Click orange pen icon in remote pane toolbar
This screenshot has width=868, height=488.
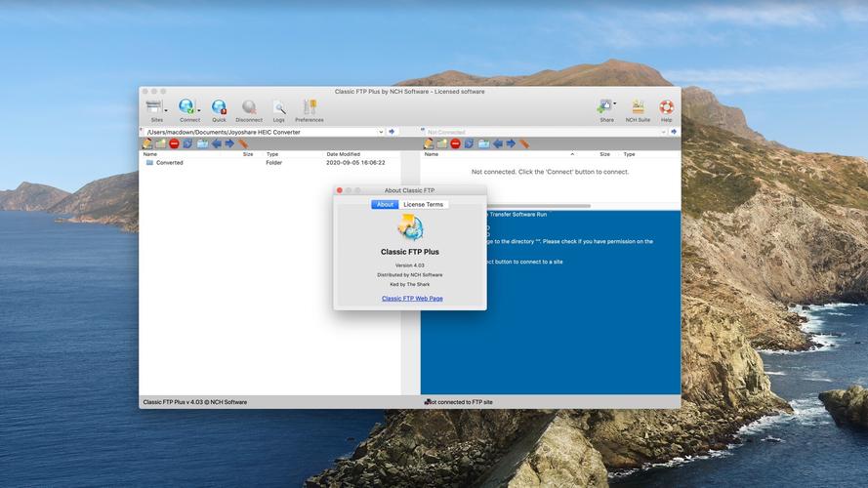tap(524, 143)
